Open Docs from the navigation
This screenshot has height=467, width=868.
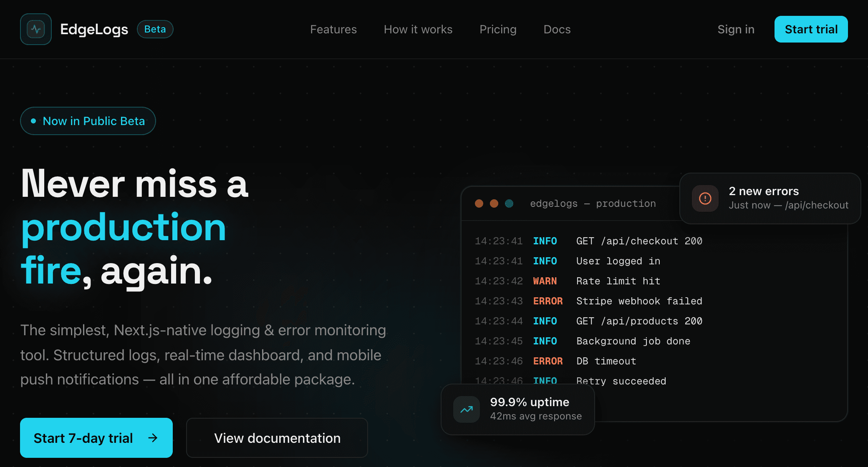coord(557,29)
